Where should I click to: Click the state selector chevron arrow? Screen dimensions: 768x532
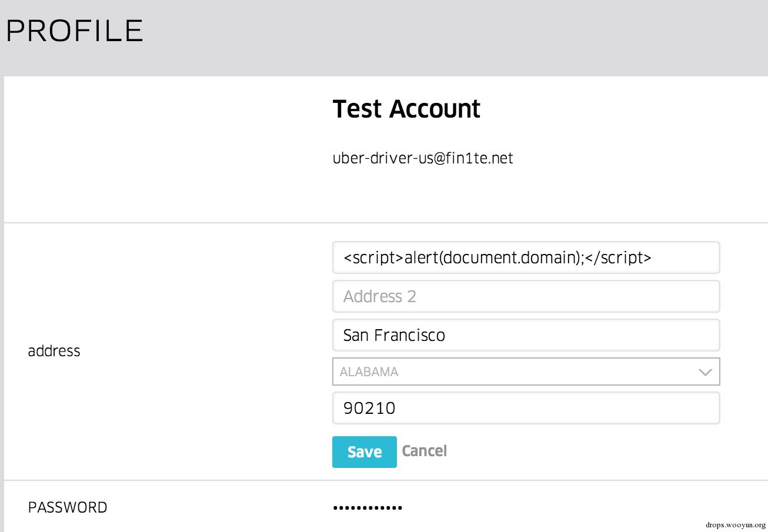pos(704,372)
